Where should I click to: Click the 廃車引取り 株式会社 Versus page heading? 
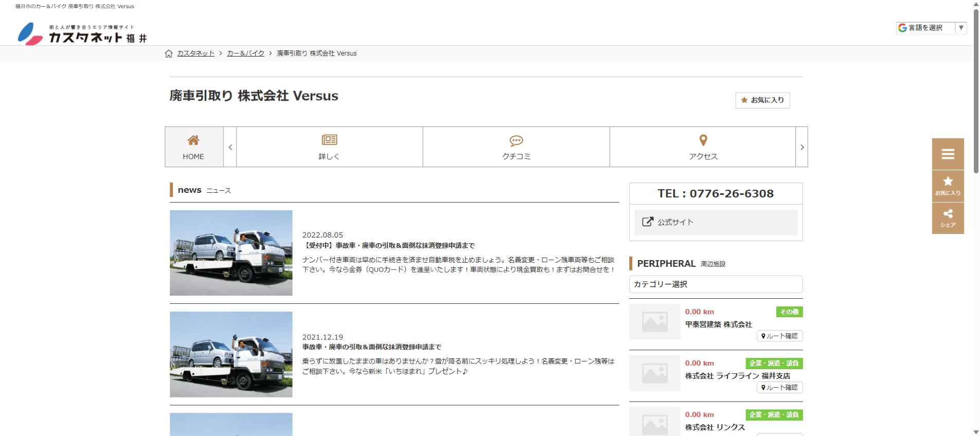click(x=254, y=96)
